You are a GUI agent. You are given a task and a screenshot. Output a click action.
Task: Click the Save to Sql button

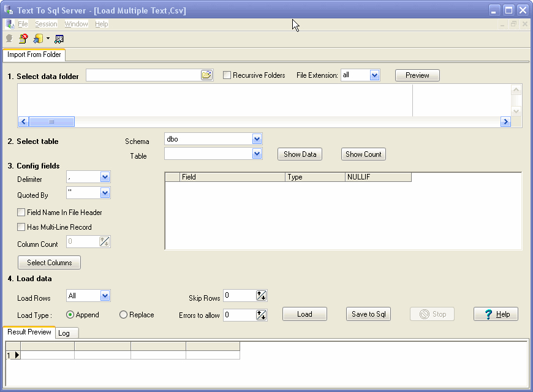(x=368, y=314)
